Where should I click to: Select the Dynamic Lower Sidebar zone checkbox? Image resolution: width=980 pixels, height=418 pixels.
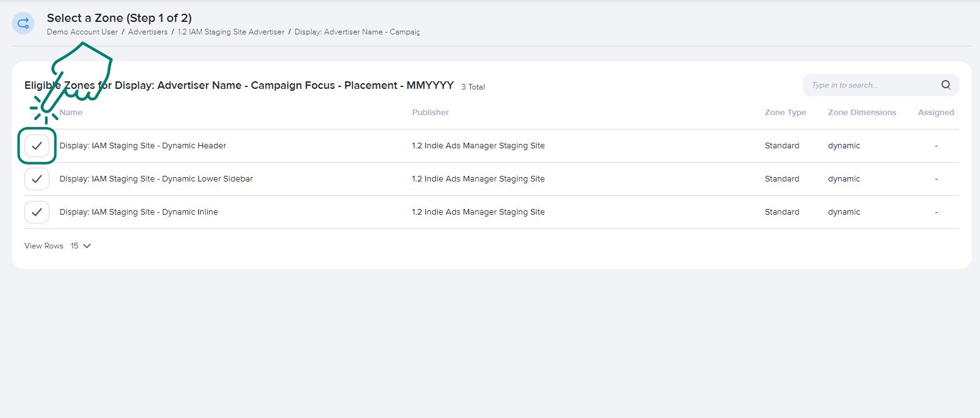(x=37, y=179)
